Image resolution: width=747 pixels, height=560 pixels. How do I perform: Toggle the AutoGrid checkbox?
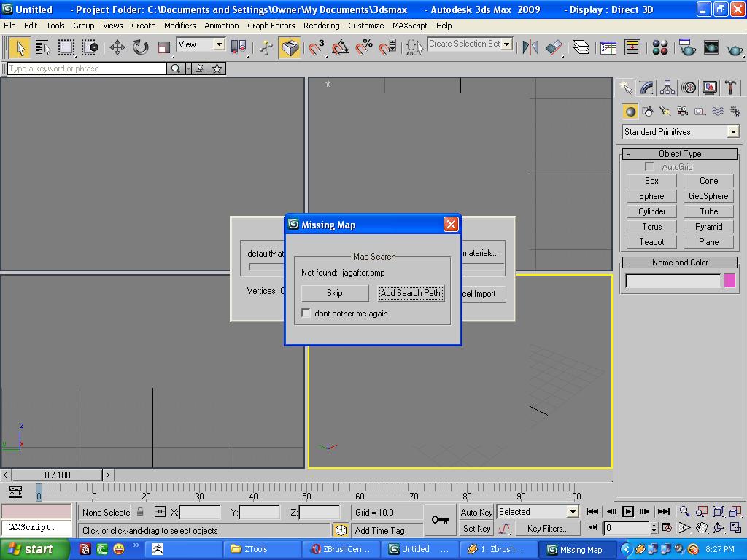tap(649, 166)
